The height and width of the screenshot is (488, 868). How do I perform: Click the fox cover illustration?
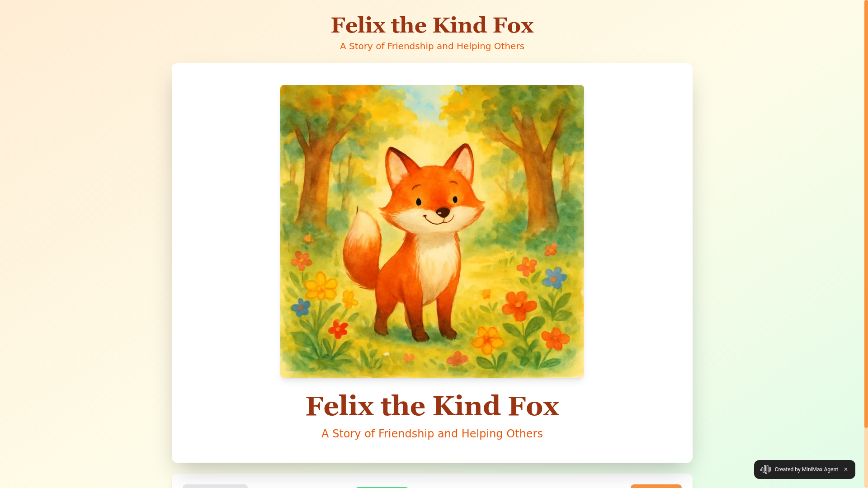click(x=432, y=231)
